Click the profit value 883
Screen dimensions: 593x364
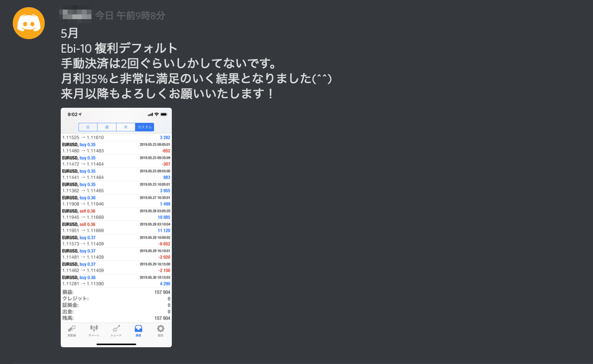point(167,178)
